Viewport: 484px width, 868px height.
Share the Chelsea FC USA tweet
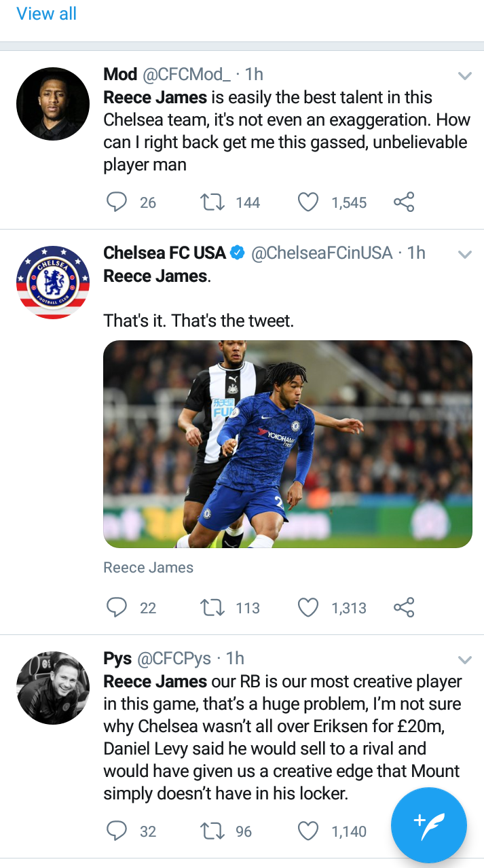pos(404,607)
